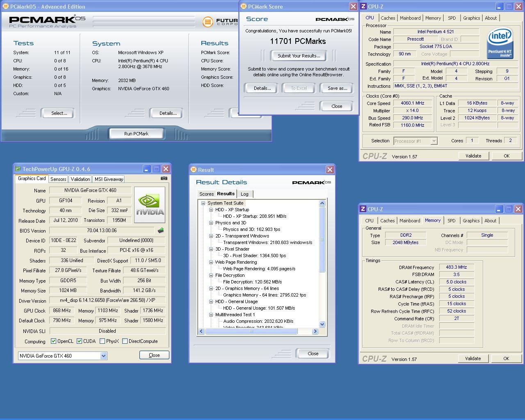The width and height of the screenshot is (525, 420).
Task: Switch to Scores tab in Result window
Action: pos(206,194)
